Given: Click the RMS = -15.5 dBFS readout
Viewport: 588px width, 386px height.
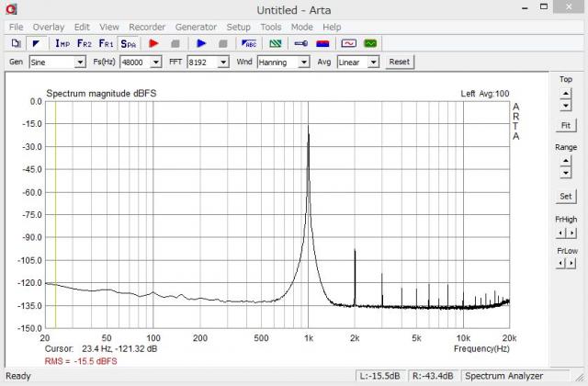Looking at the screenshot, I should [81, 361].
